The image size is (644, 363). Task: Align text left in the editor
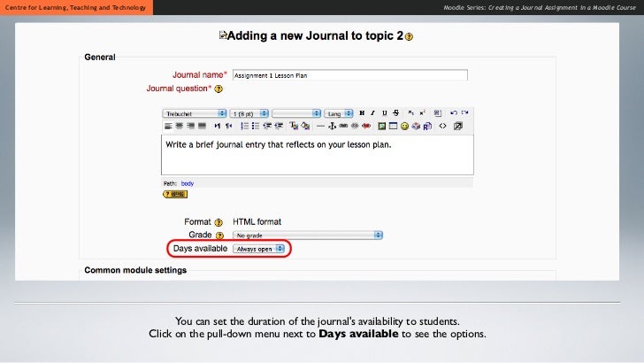click(168, 126)
